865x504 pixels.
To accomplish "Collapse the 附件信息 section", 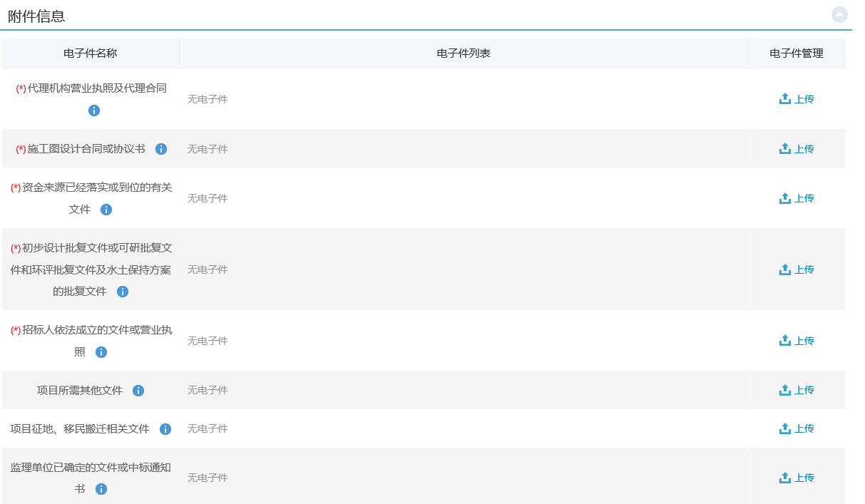I will click(x=839, y=14).
